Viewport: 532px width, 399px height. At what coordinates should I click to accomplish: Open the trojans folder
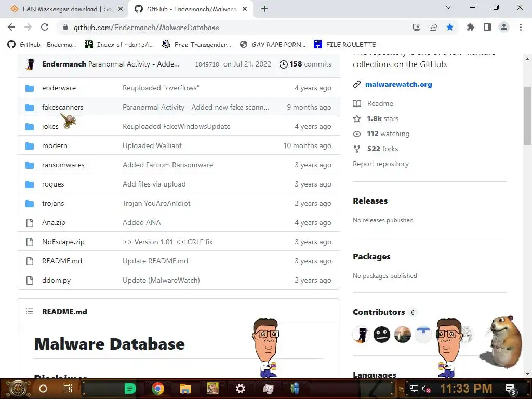tap(53, 203)
